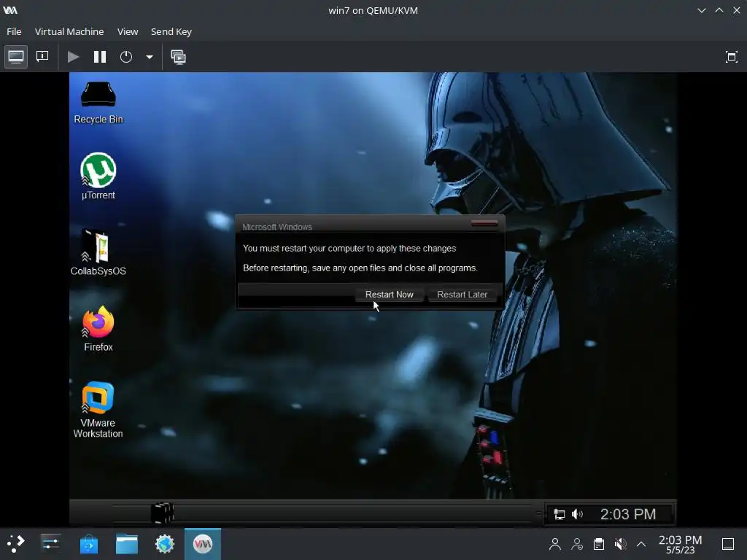Open the Virtual Machine menu

pyautogui.click(x=69, y=31)
